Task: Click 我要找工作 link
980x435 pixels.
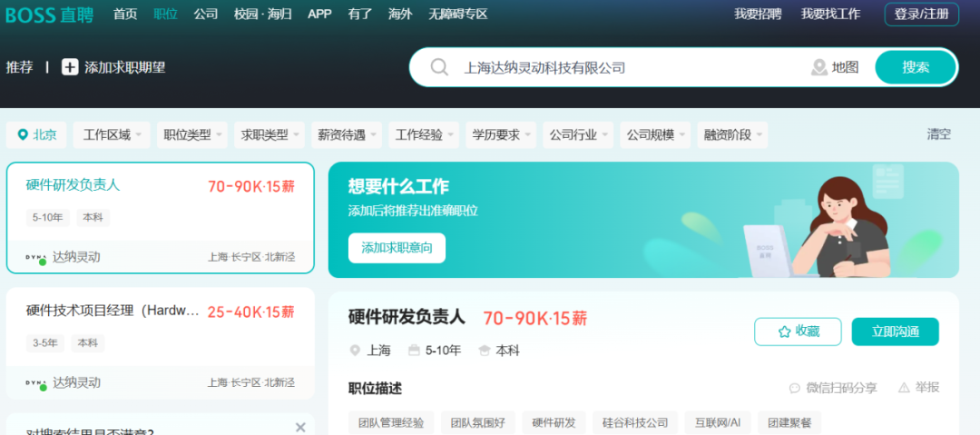Action: point(830,14)
